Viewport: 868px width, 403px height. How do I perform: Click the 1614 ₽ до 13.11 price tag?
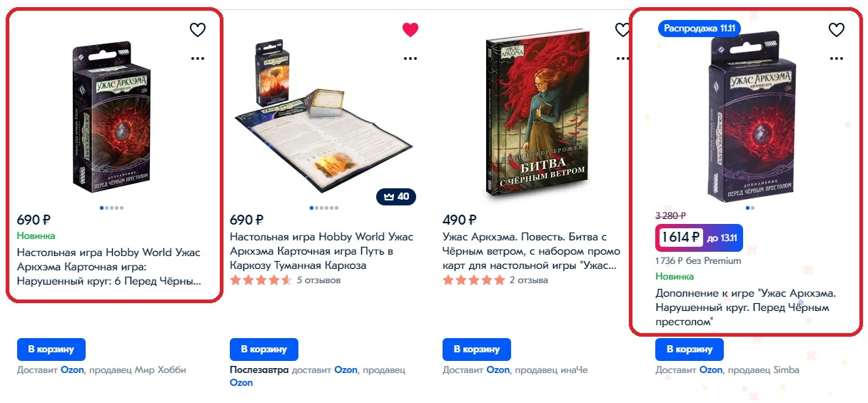(x=700, y=238)
